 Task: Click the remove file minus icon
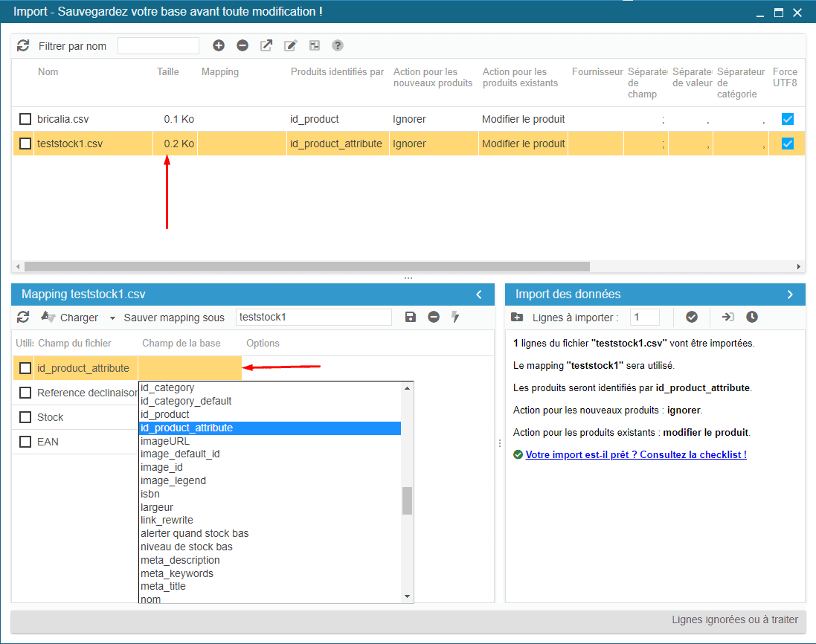click(x=242, y=45)
